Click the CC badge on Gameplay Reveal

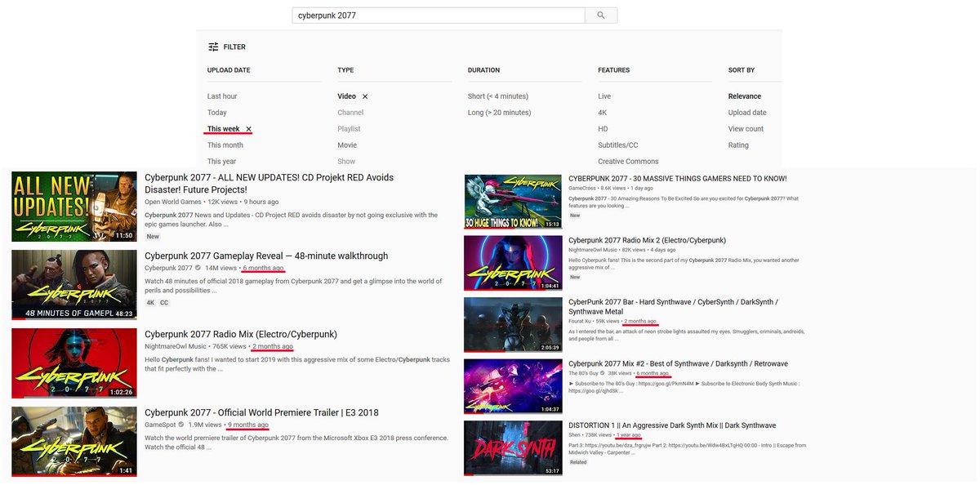164,302
